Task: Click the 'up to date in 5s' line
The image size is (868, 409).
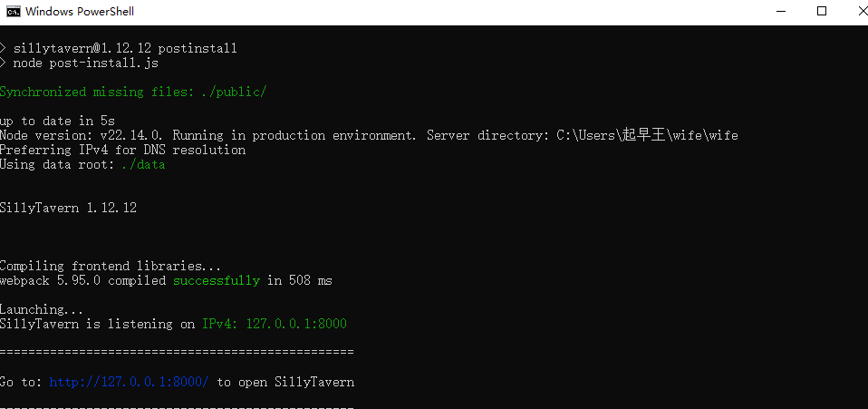Action: (x=58, y=121)
